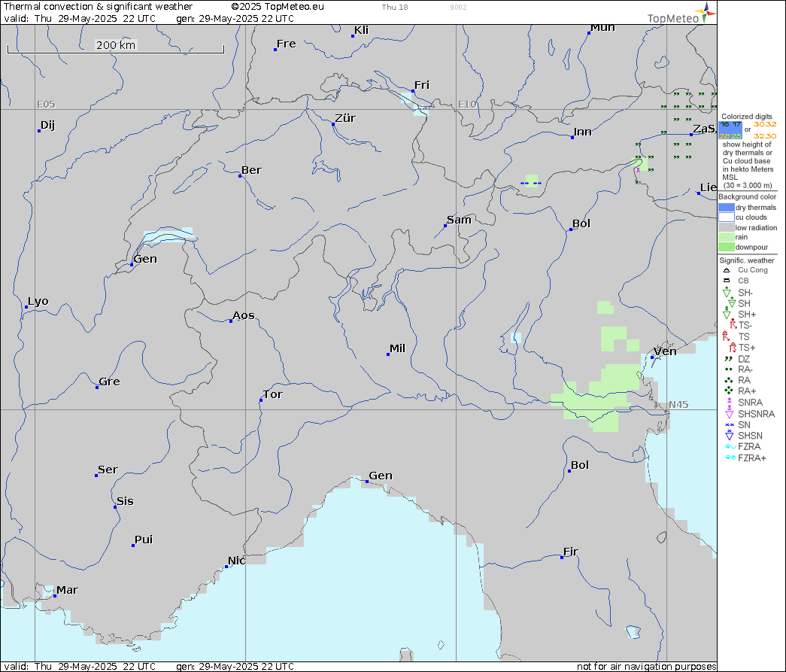
Task: Click the TopMeteo logo
Action: [681, 14]
